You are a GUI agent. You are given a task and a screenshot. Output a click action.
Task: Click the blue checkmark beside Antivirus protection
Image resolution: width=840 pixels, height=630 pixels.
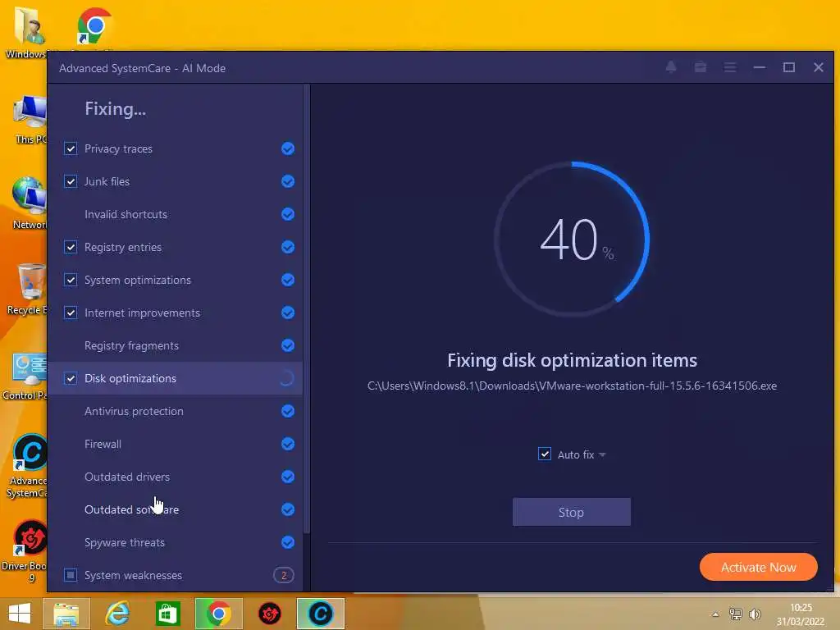point(288,411)
